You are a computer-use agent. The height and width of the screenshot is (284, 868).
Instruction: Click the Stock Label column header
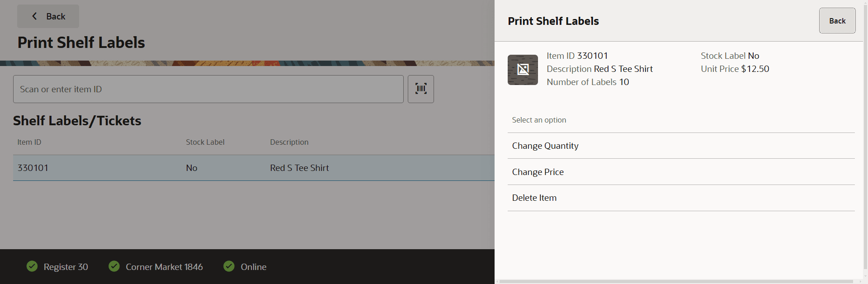[205, 142]
